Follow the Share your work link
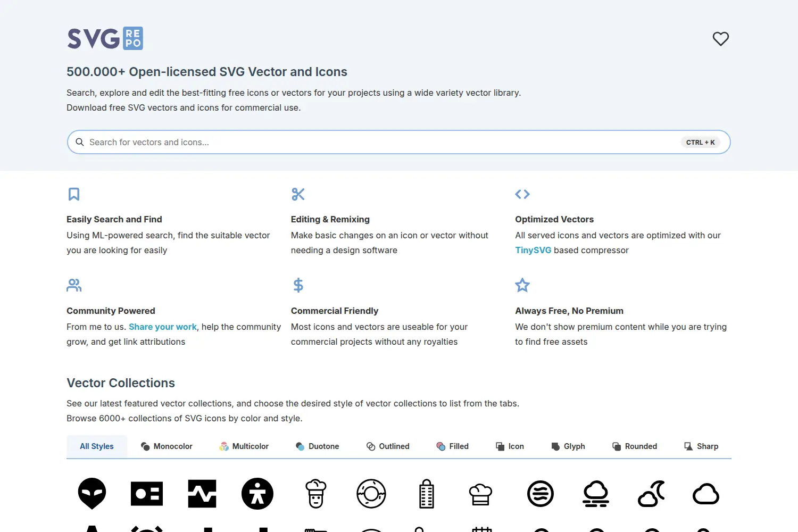 (x=163, y=327)
